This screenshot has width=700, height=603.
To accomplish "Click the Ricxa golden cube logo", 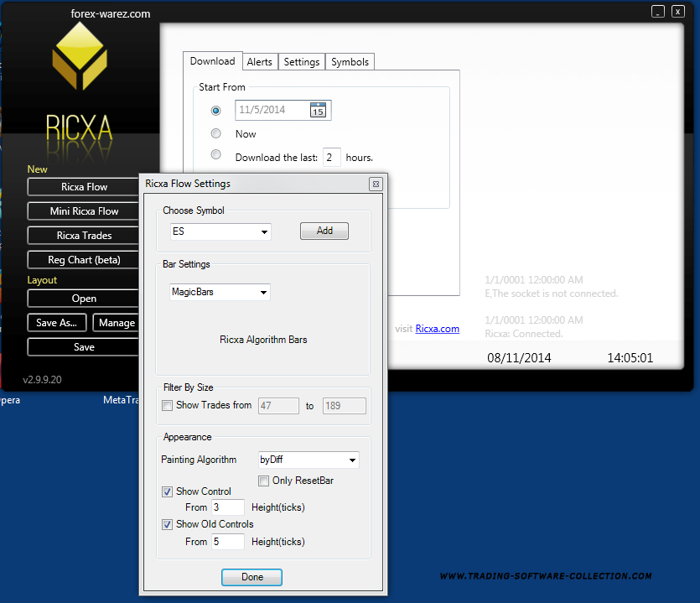I will [x=79, y=57].
